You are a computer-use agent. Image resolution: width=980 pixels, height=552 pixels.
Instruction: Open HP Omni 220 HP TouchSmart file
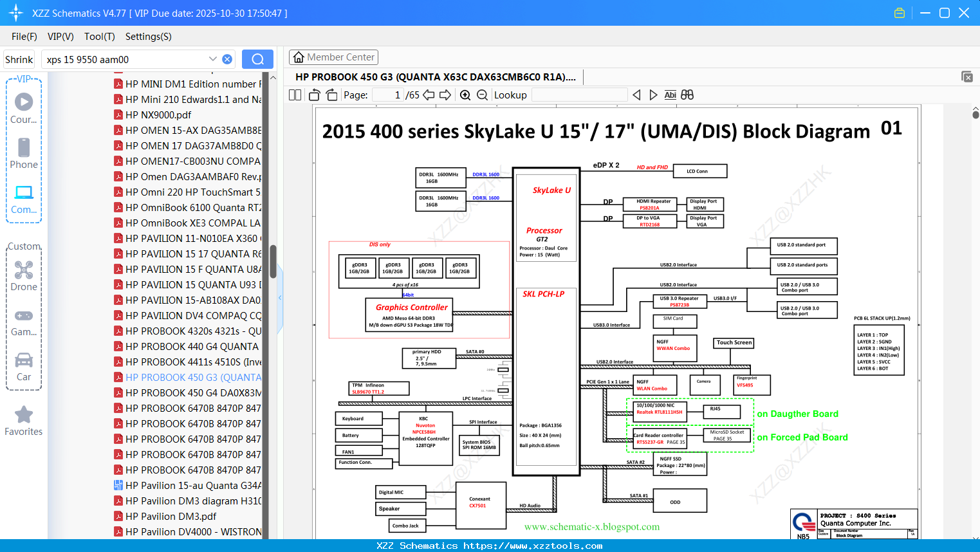tap(188, 192)
